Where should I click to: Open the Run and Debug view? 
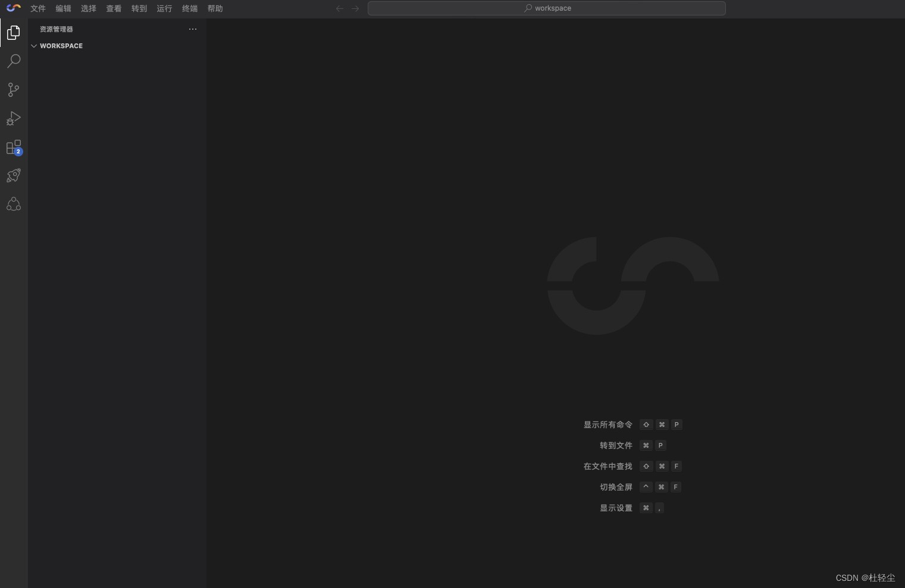click(14, 118)
